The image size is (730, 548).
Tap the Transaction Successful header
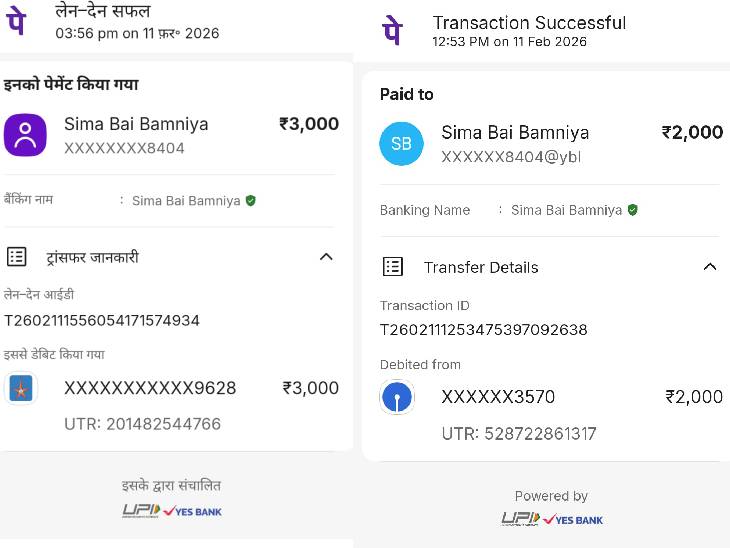pos(529,23)
